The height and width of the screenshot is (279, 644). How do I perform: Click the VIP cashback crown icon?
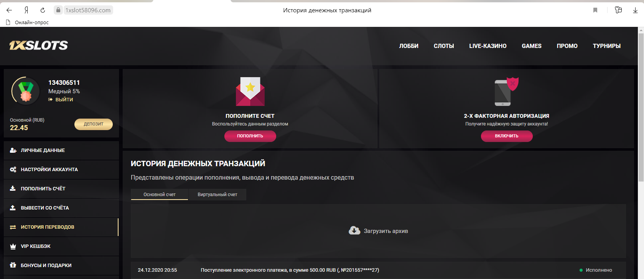(x=13, y=246)
